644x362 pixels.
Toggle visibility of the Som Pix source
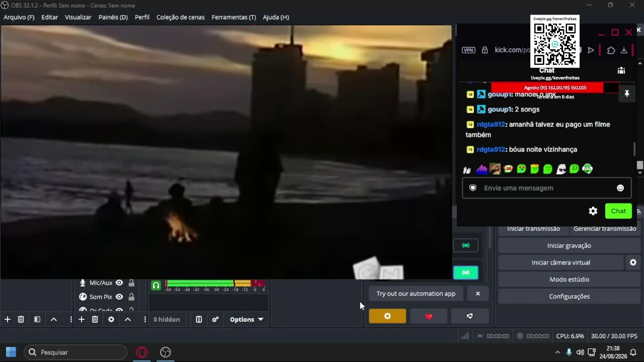point(119,297)
